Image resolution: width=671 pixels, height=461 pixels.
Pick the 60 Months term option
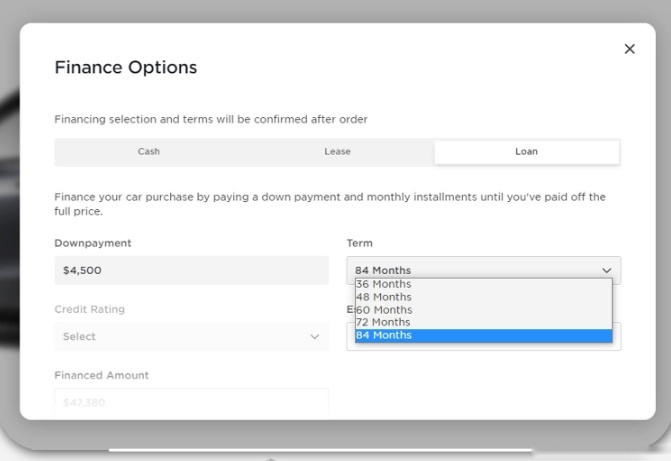(x=484, y=310)
